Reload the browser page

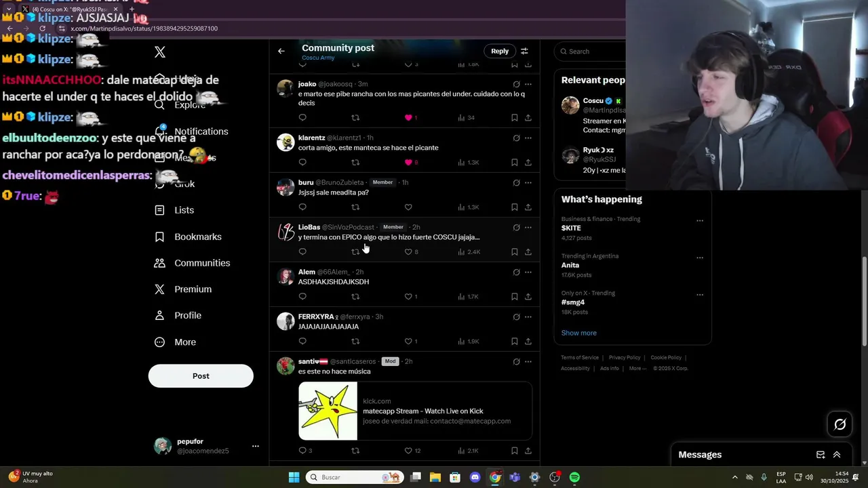point(42,28)
